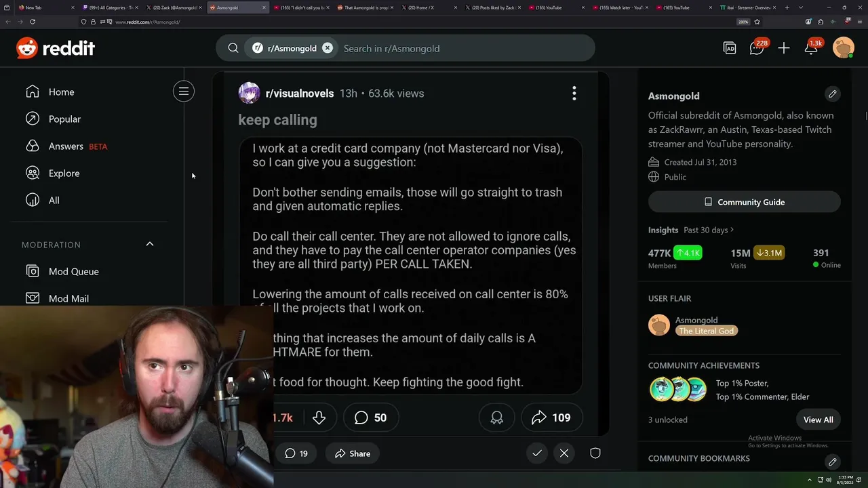Collapse the Moderation section
The width and height of the screenshot is (868, 488).
150,244
